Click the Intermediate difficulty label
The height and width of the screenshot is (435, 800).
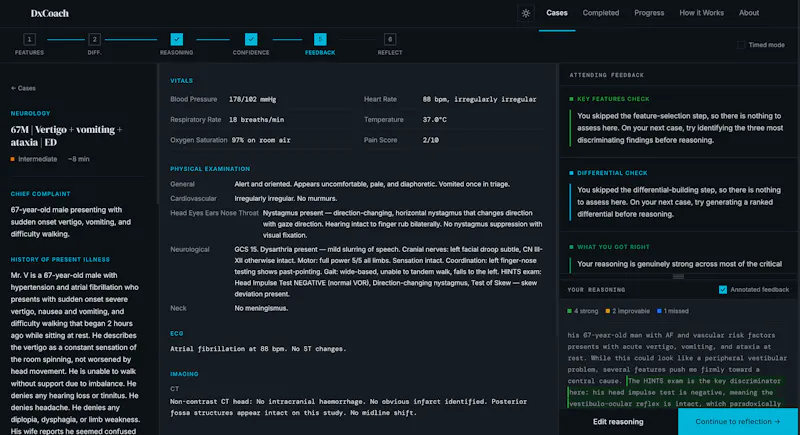pyautogui.click(x=37, y=159)
